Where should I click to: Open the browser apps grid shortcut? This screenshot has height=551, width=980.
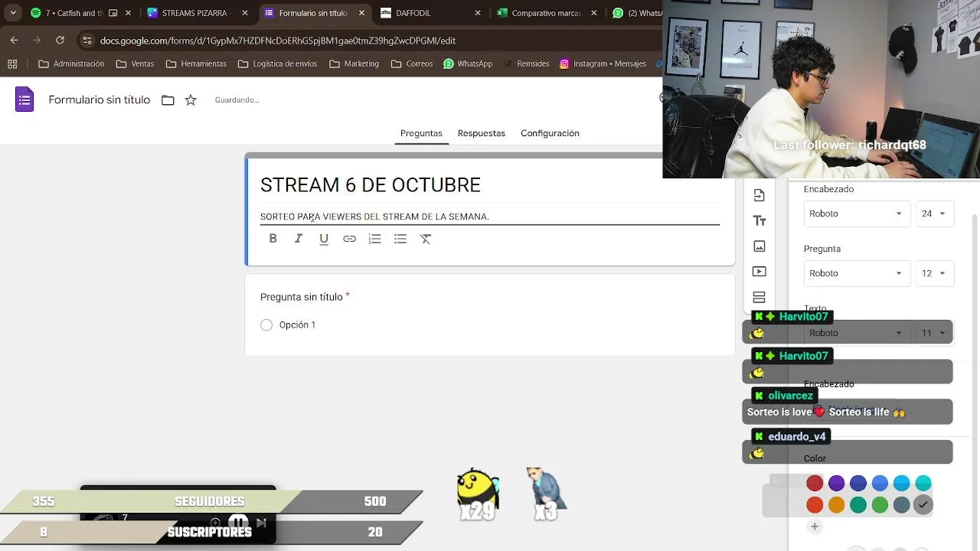tap(12, 64)
